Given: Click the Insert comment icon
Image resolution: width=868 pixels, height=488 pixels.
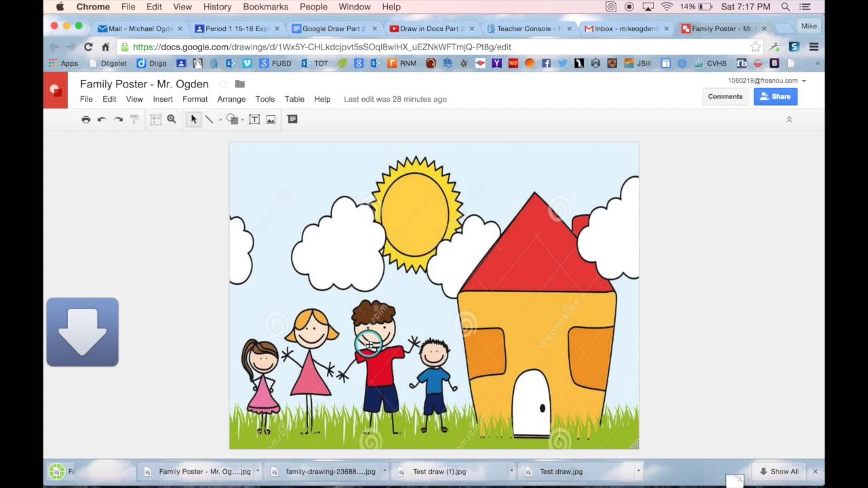Looking at the screenshot, I should coord(292,119).
